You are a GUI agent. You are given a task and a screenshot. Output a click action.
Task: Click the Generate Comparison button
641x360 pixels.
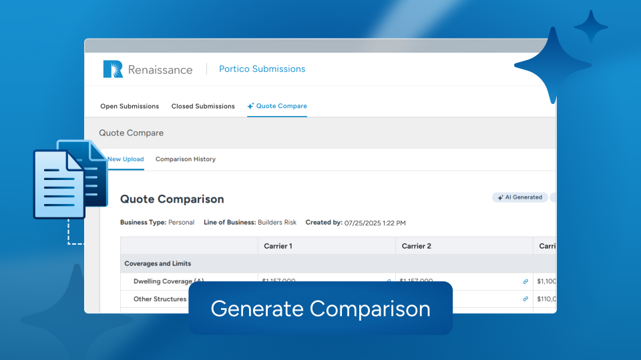320,309
